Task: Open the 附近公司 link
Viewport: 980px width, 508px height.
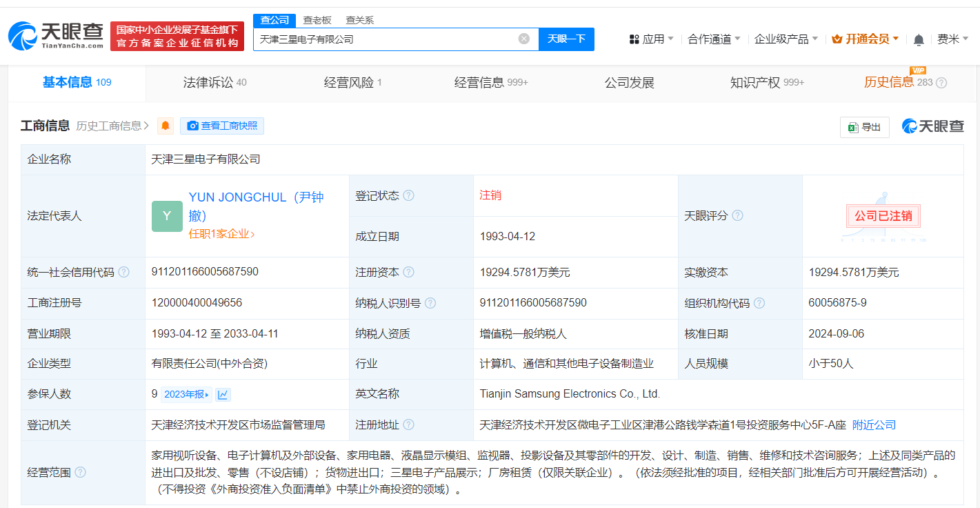Action: click(x=874, y=424)
